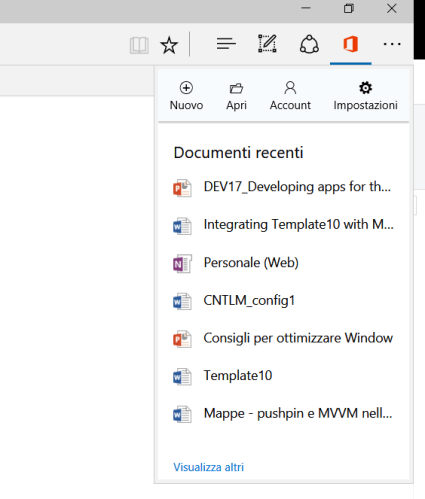Click the Nuovo plus icon
Image resolution: width=425 pixels, height=499 pixels.
186,88
